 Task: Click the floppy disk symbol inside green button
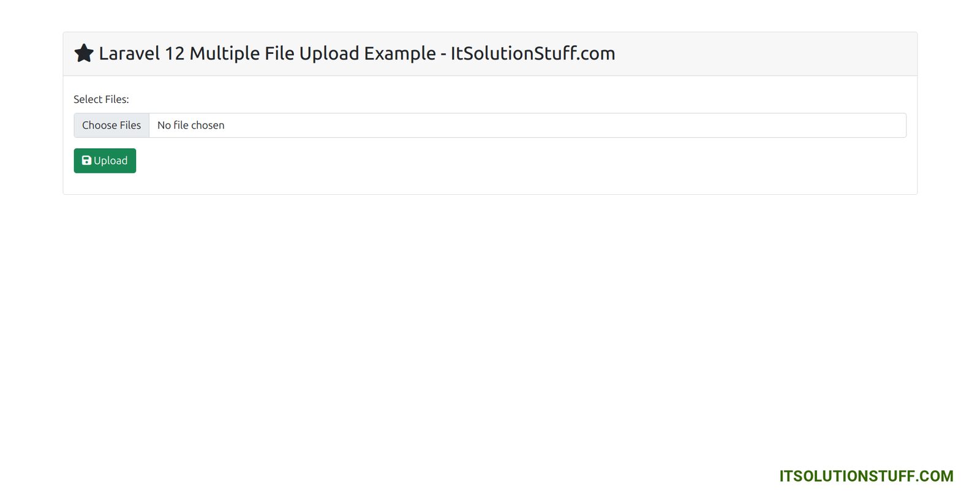(86, 161)
